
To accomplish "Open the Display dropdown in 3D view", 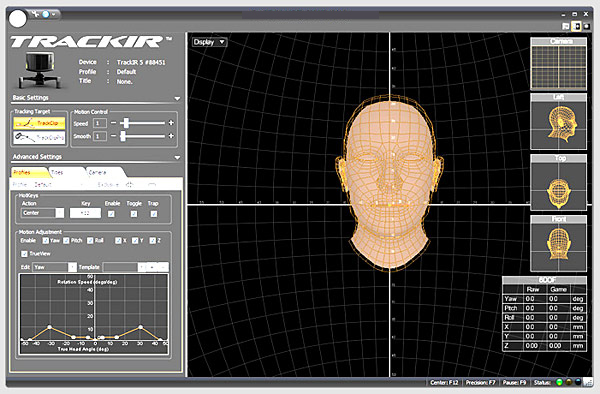I will (x=209, y=42).
